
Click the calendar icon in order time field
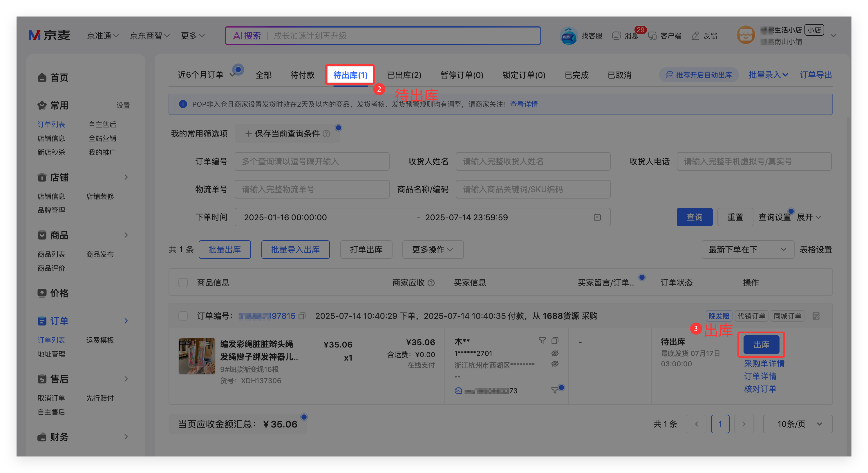pos(597,217)
